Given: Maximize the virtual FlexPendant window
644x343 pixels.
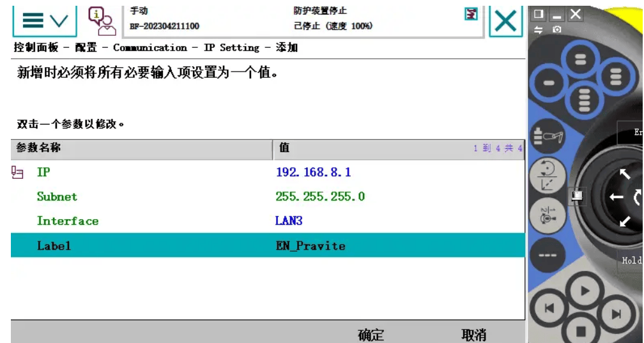Looking at the screenshot, I should tap(538, 14).
